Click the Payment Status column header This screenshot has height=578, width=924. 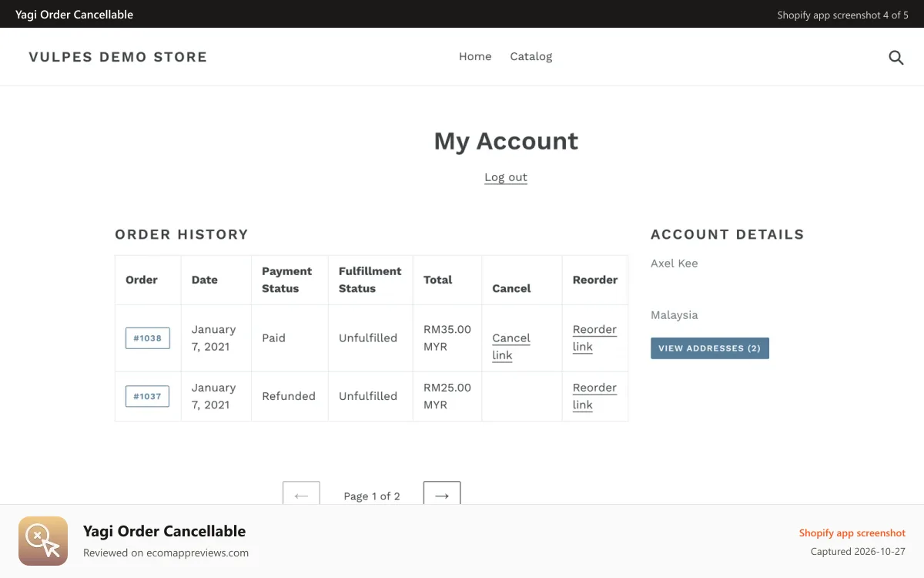point(286,280)
